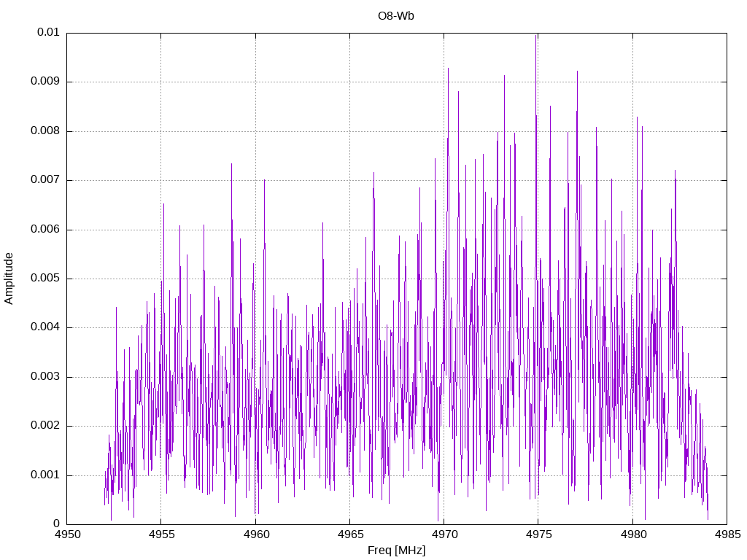Click y-axis tick label 0.005
This screenshot has width=747, height=560.
click(45, 279)
